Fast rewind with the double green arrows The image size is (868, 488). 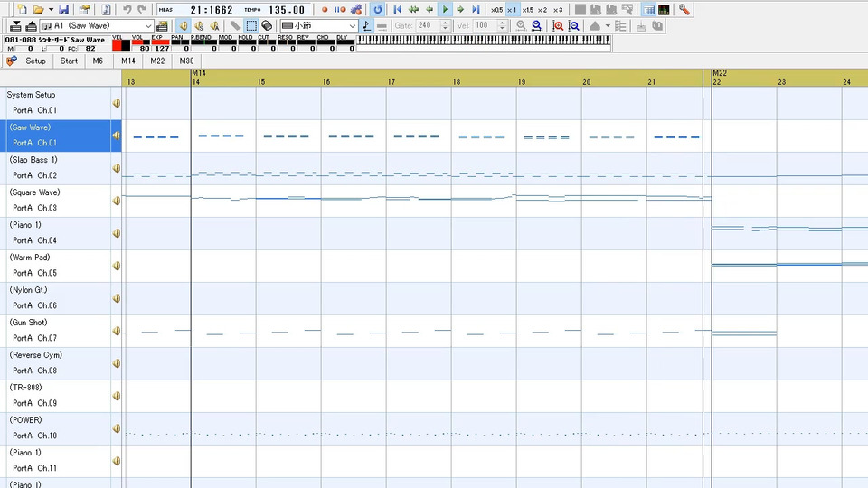click(x=413, y=9)
